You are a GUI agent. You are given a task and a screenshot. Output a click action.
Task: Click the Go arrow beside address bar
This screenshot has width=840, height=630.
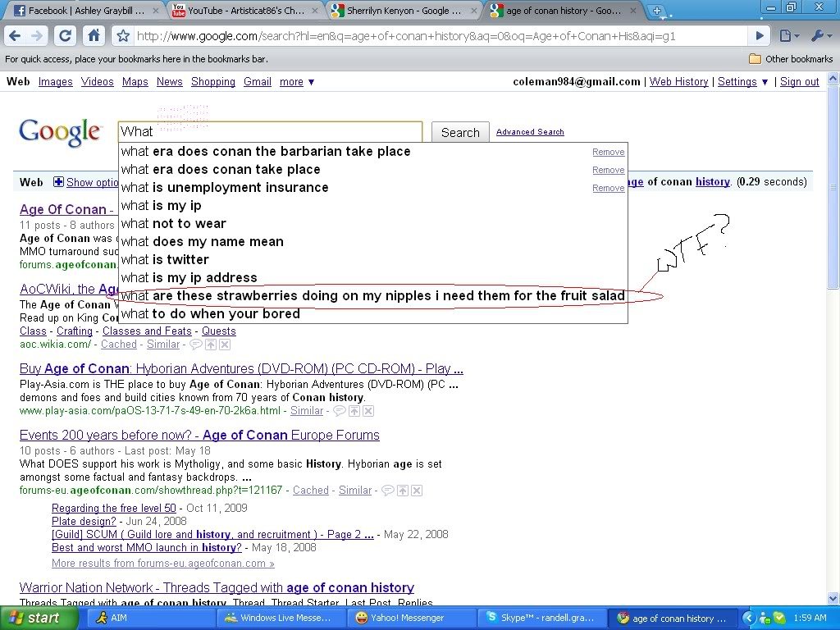(759, 36)
